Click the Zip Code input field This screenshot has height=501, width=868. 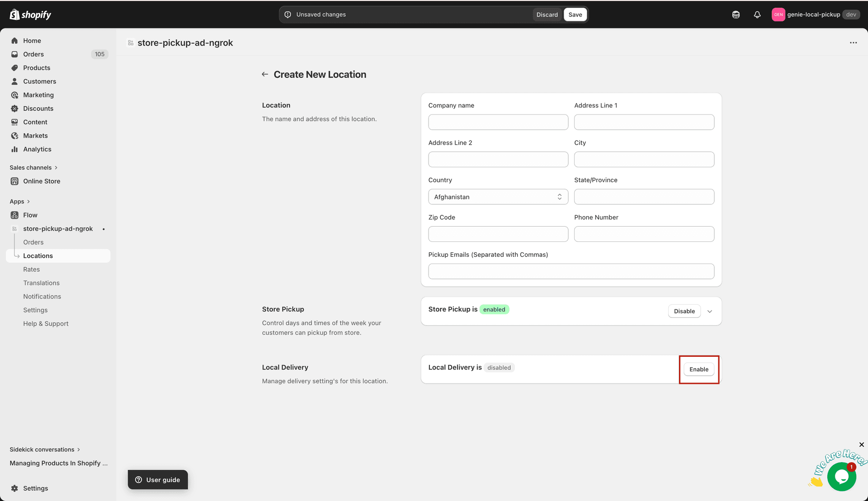coord(497,234)
